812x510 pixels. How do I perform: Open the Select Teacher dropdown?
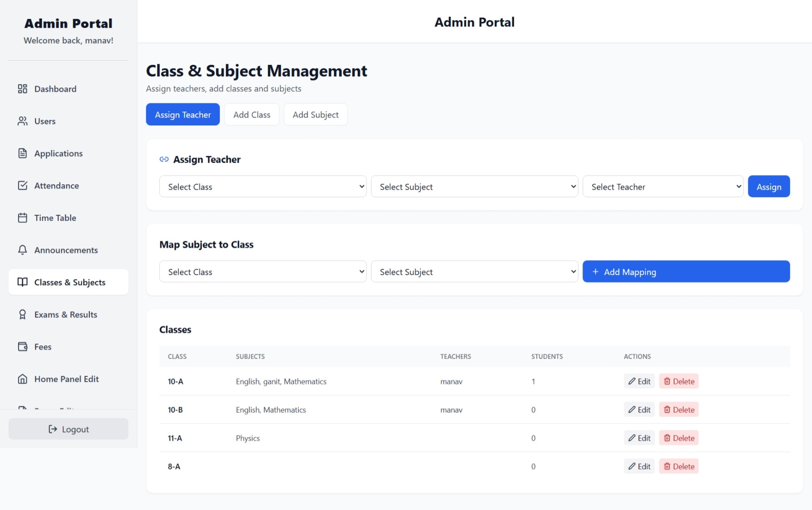pos(663,187)
